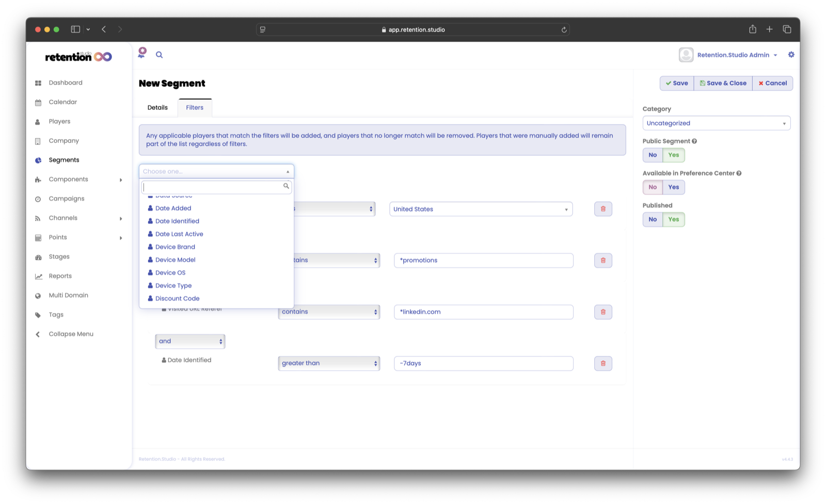Choose Device Brand from the list
The image size is (826, 504).
point(175,247)
